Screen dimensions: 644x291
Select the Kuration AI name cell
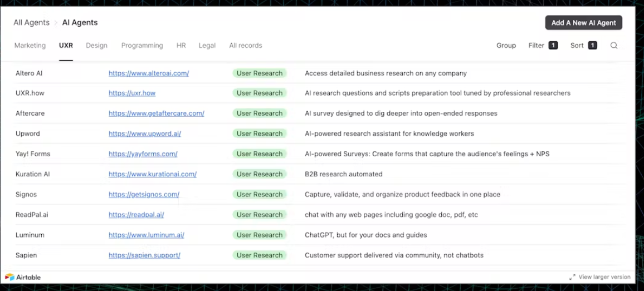coord(32,174)
